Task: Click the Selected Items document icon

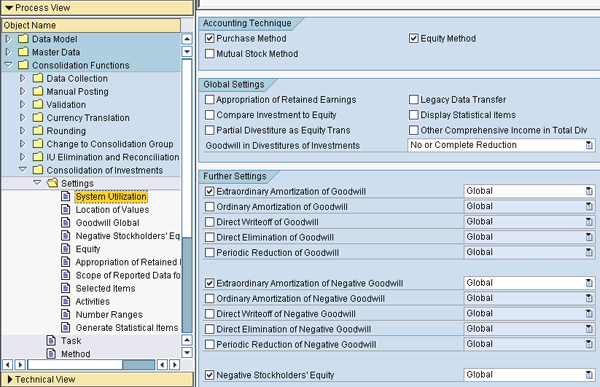Action: coord(66,288)
